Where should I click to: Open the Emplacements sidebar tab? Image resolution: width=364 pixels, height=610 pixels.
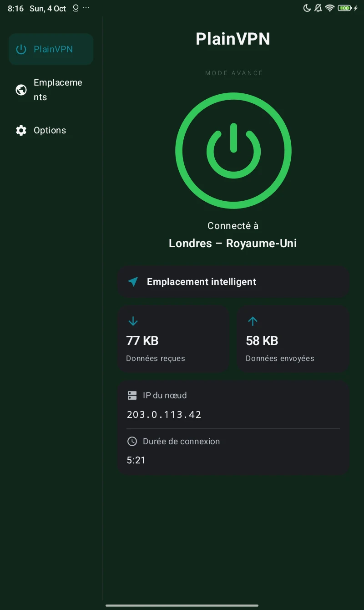coord(51,90)
